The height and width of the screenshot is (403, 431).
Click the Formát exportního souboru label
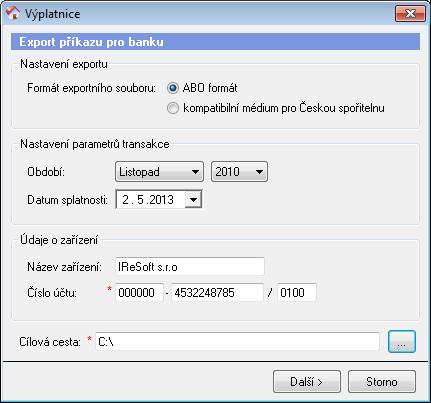[x=91, y=88]
